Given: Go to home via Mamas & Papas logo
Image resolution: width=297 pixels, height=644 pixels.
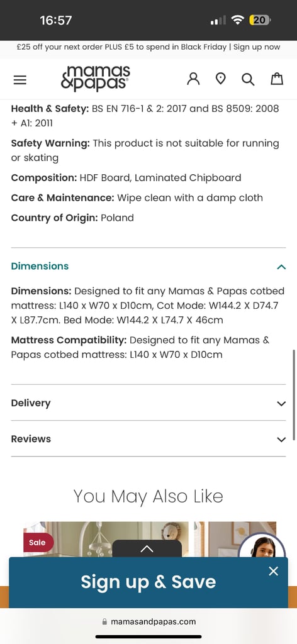Looking at the screenshot, I should click(x=96, y=78).
